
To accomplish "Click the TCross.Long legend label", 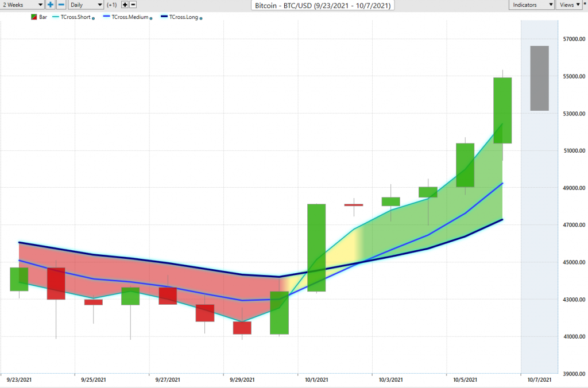I will (x=183, y=17).
